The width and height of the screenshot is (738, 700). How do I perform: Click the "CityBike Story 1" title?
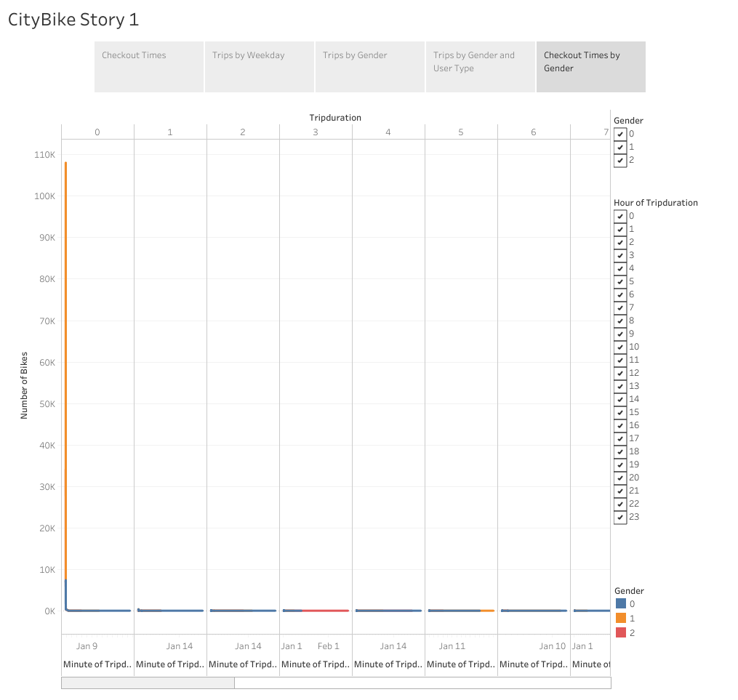73,20
